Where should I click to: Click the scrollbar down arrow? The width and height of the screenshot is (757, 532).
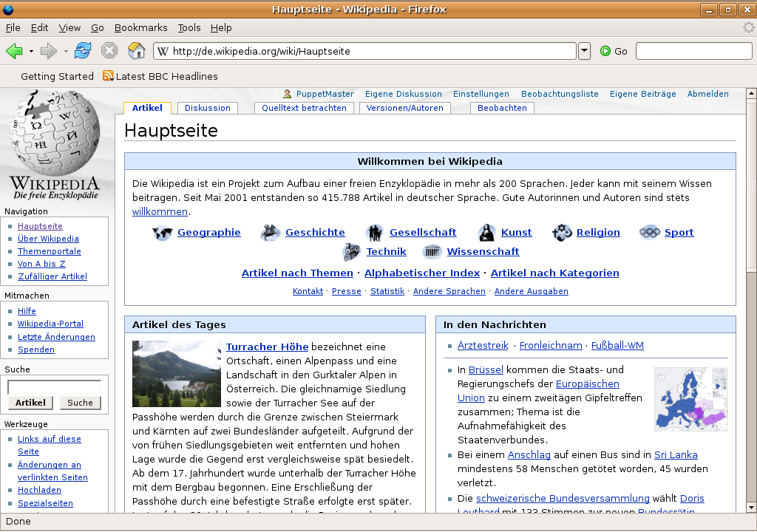751,508
